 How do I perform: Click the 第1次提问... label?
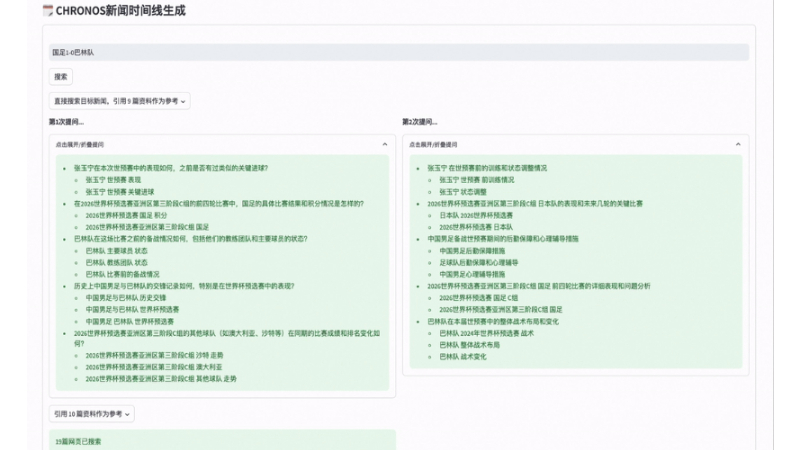tap(66, 122)
